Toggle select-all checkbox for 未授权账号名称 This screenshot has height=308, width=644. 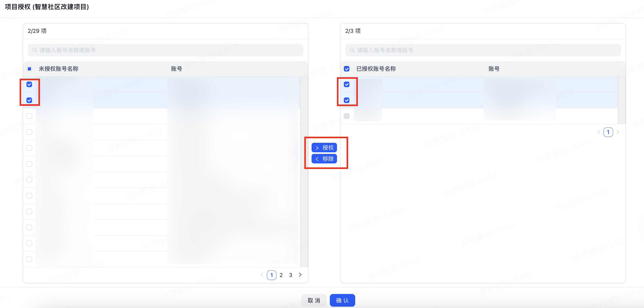point(29,69)
